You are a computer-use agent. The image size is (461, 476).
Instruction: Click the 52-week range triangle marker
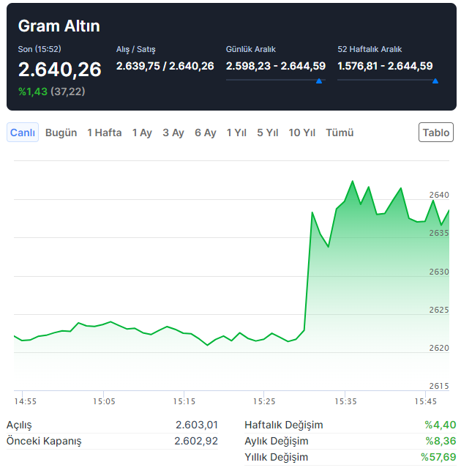(x=435, y=81)
